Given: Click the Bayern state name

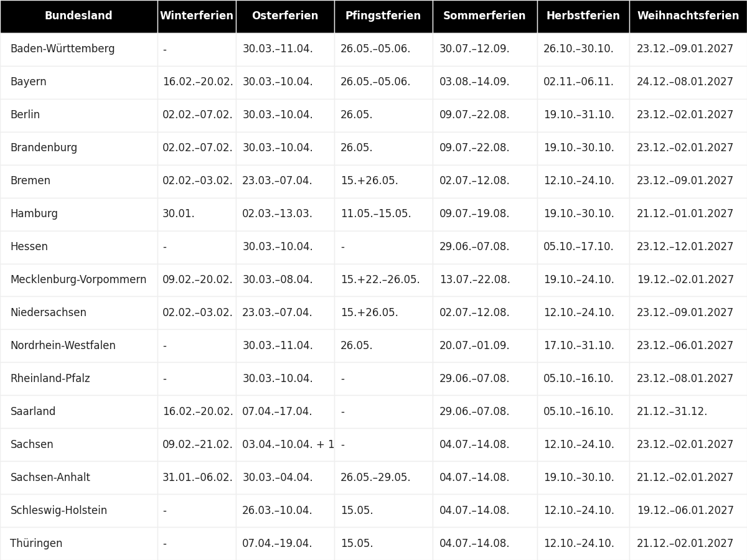Looking at the screenshot, I should [28, 82].
